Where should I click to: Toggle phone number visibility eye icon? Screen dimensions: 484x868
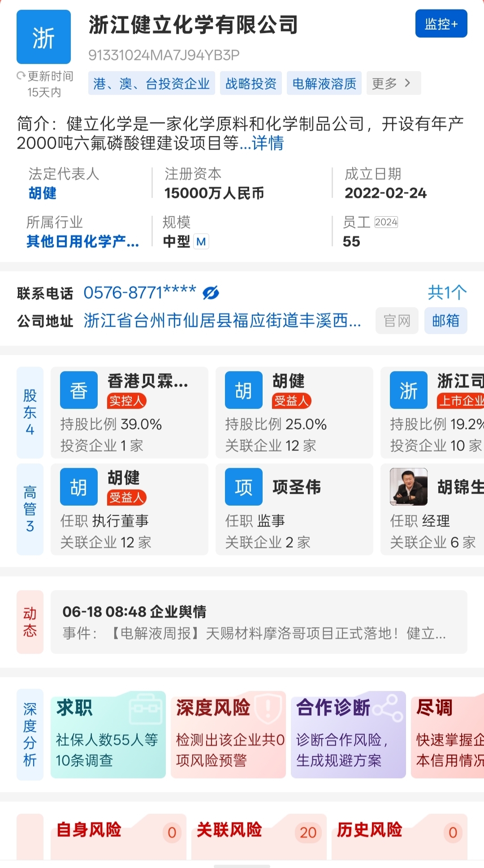pos(211,293)
